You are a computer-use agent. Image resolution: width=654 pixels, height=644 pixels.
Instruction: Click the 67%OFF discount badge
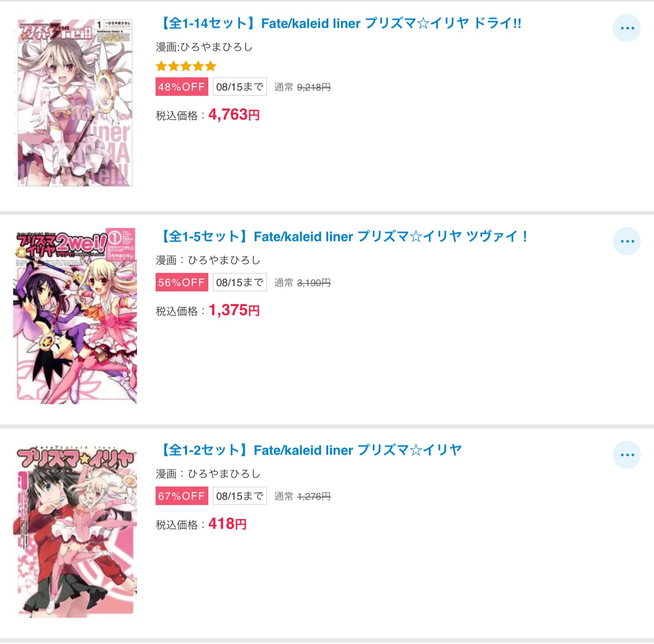[x=182, y=496]
